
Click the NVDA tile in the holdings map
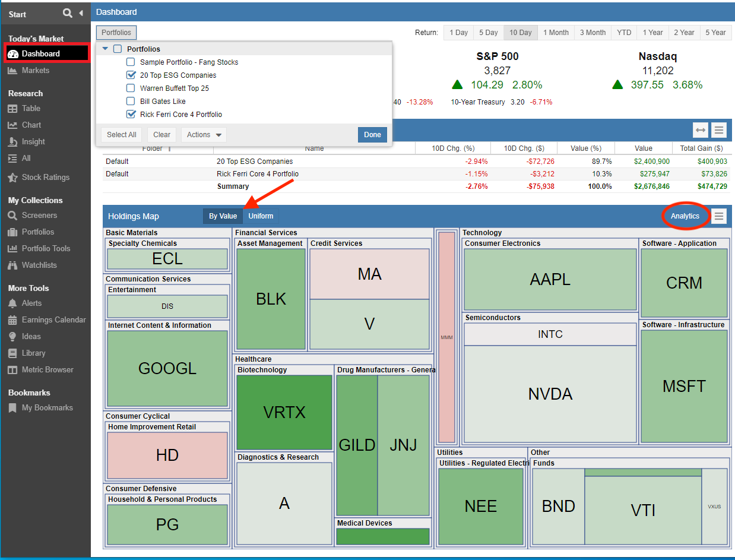(550, 394)
